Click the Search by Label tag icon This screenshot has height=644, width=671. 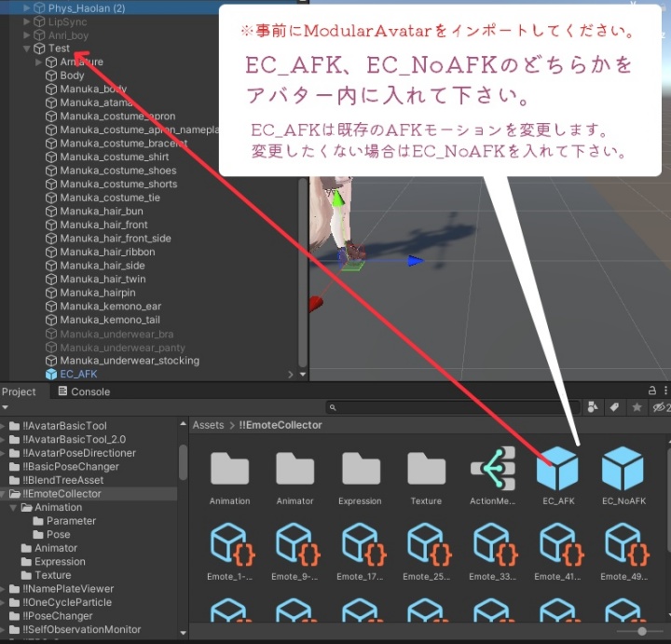[x=614, y=407]
